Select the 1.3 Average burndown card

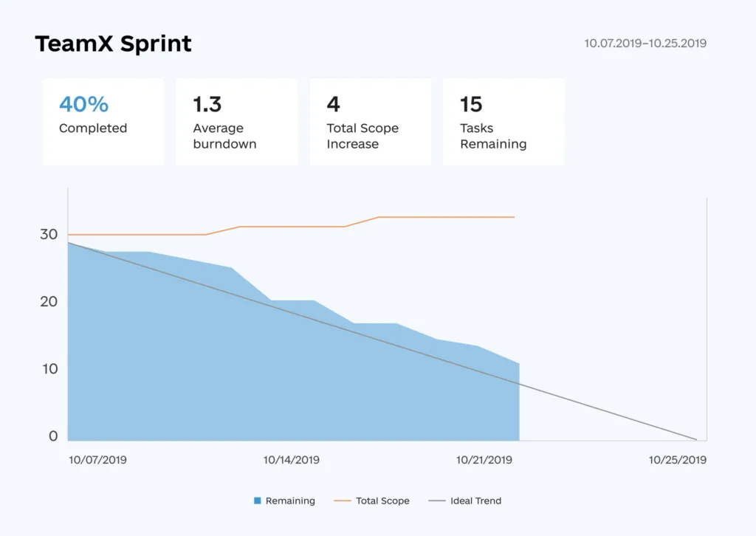pos(237,122)
